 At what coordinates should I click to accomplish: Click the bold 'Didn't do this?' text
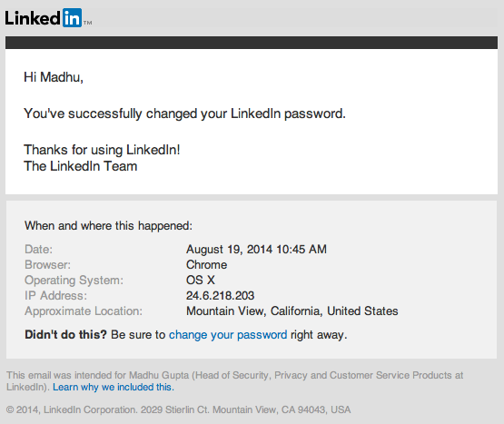(x=65, y=335)
